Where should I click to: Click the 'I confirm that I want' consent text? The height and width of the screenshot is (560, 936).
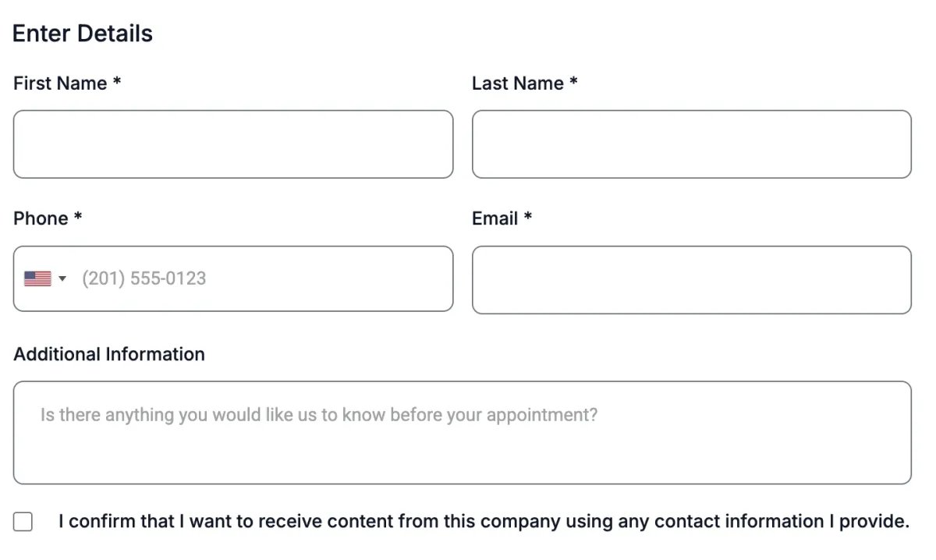tap(484, 522)
